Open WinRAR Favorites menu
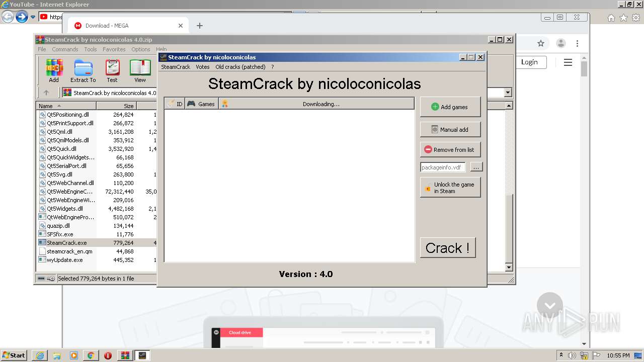This screenshot has width=644, height=362. click(x=114, y=49)
